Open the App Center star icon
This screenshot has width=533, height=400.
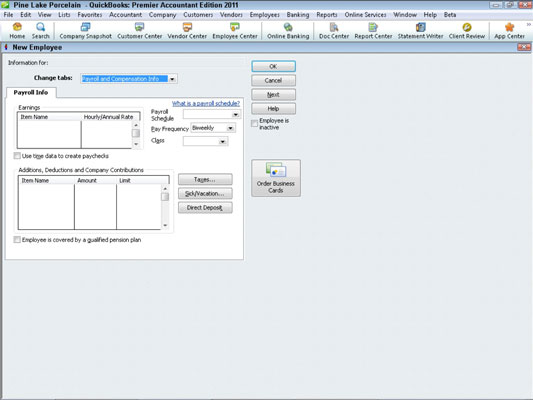[509, 27]
